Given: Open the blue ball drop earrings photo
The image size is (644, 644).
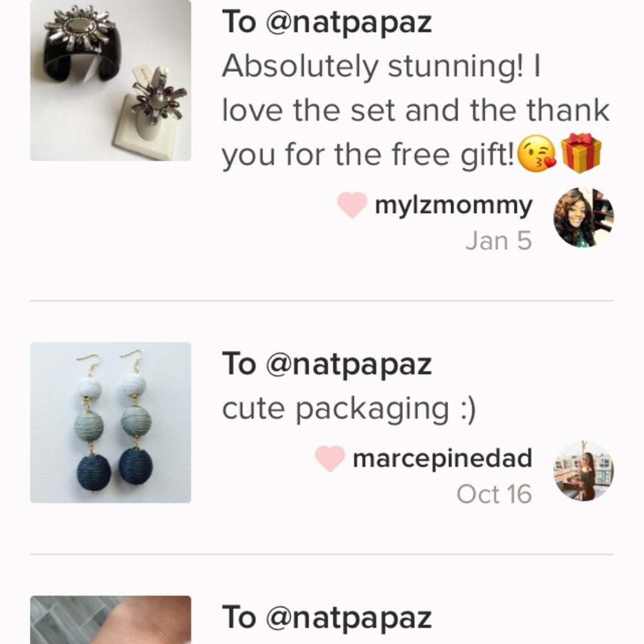Looking at the screenshot, I should (111, 422).
